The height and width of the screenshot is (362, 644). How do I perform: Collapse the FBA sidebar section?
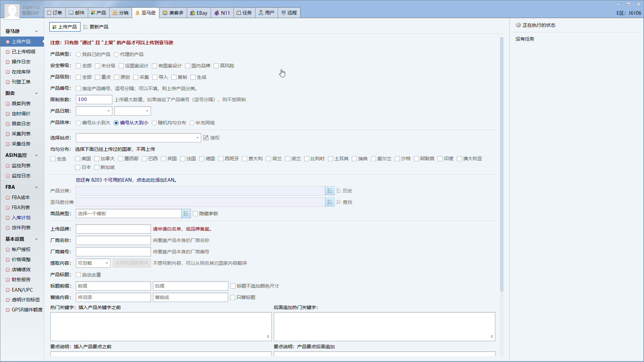36,187
